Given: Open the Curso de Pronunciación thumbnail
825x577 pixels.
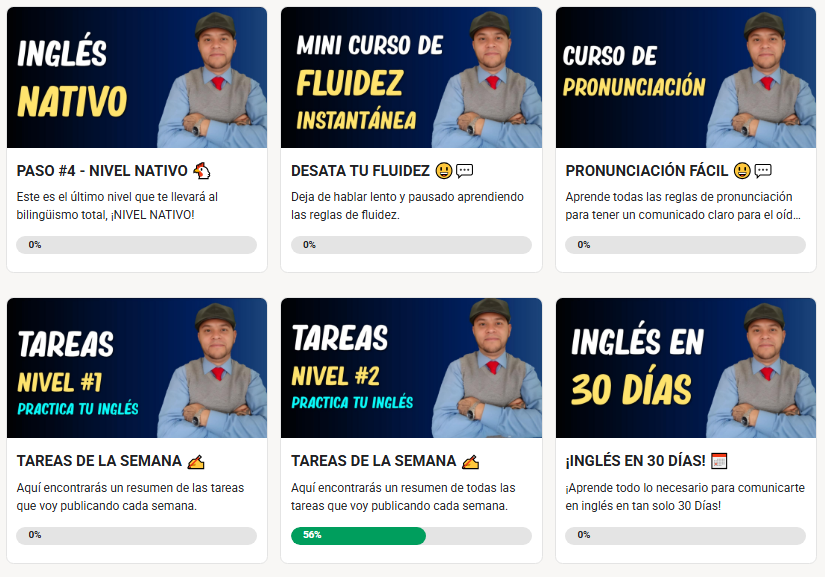Looking at the screenshot, I should (686, 77).
